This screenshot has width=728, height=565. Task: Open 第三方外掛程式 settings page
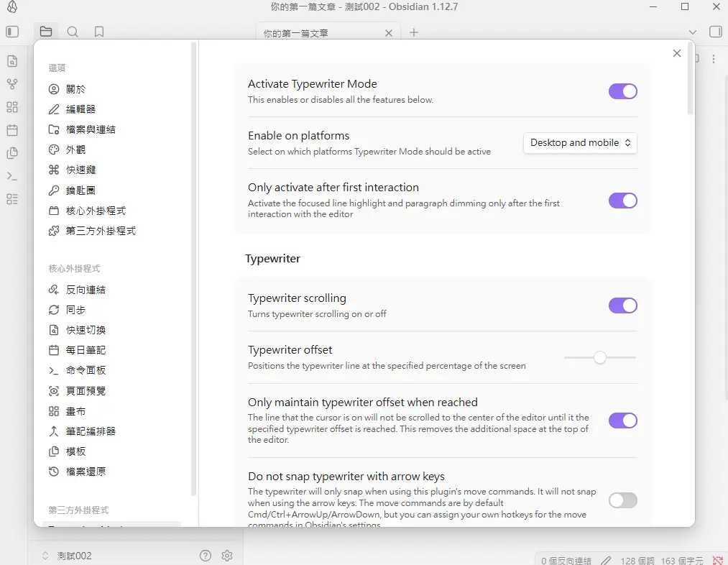101,231
